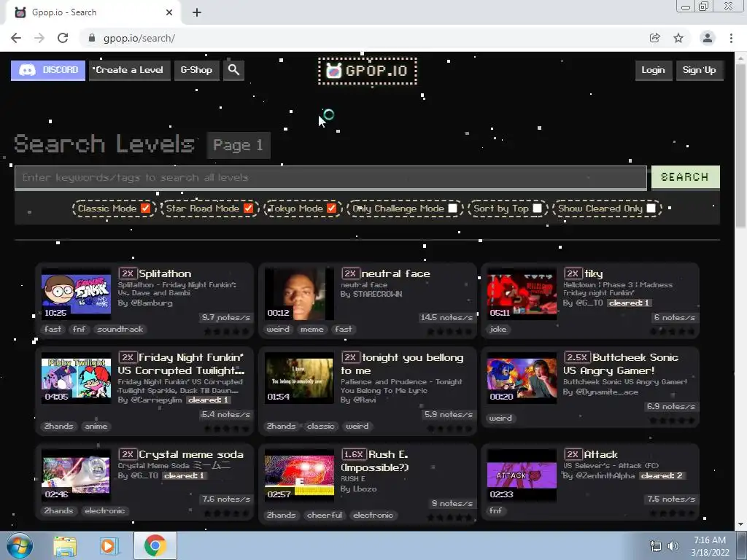
Task: Reload the gpop.io page
Action: pyautogui.click(x=63, y=38)
